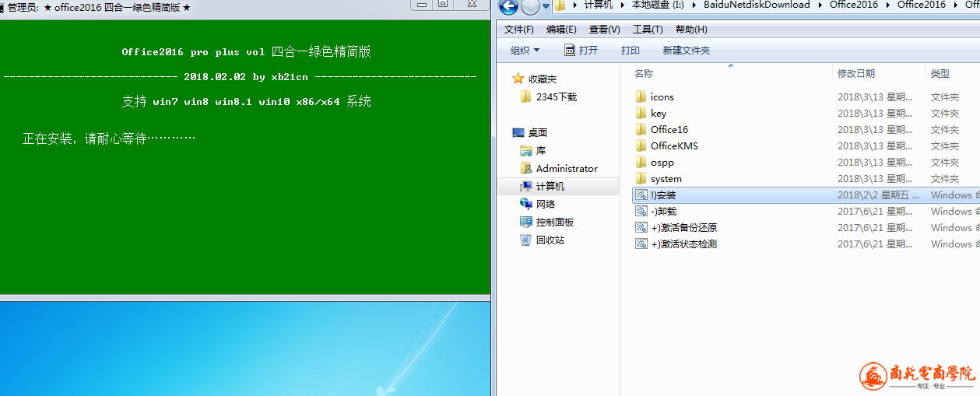Open the 组织 dropdown in the toolbar
Screen dimensions: 980x396
[x=525, y=51]
